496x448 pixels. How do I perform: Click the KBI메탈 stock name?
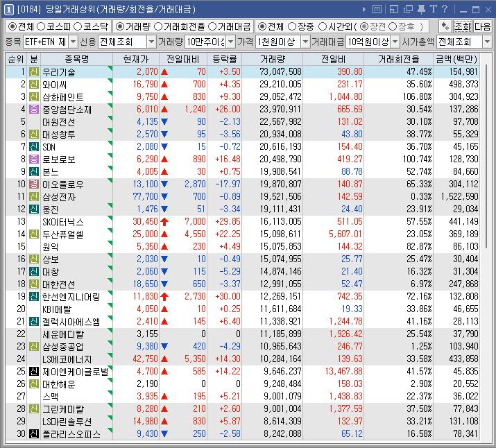point(57,309)
